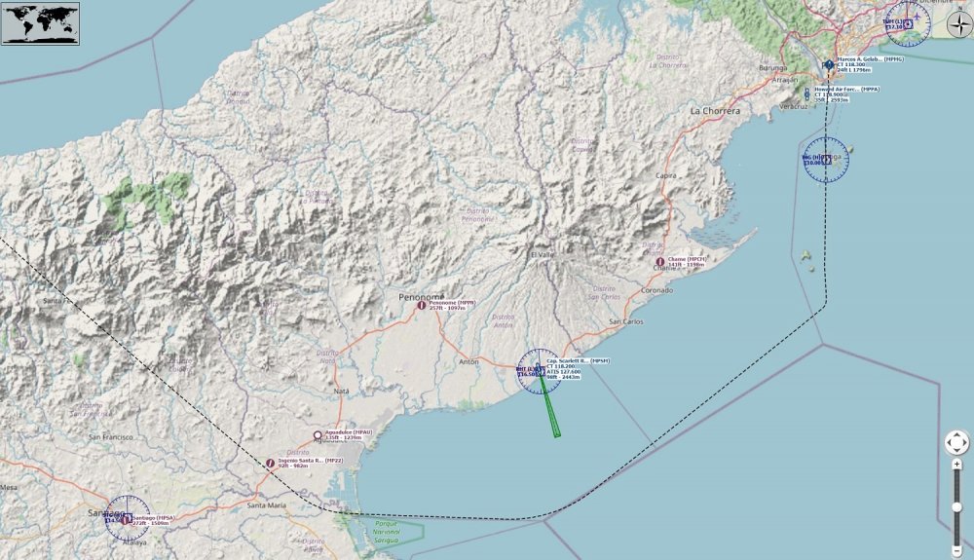Select the Penonome (MPPN) airport marker
974x560 pixels.
tap(421, 305)
